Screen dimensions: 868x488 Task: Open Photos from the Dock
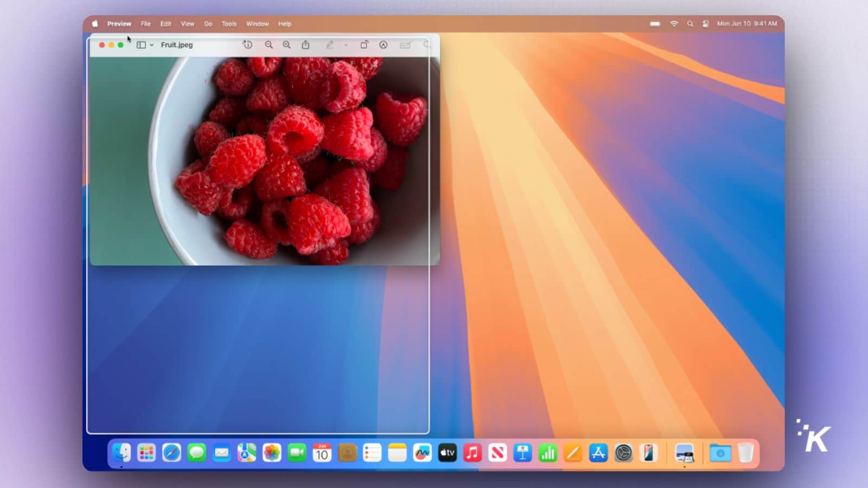pyautogui.click(x=272, y=453)
